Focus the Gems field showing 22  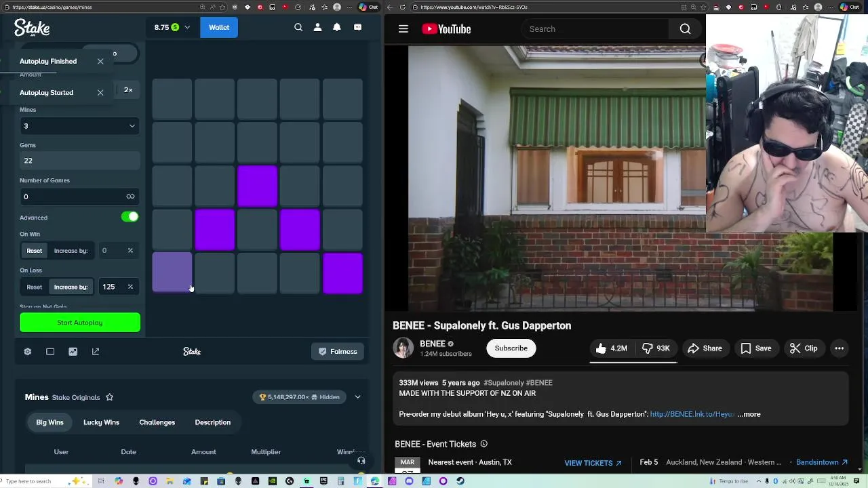point(79,161)
